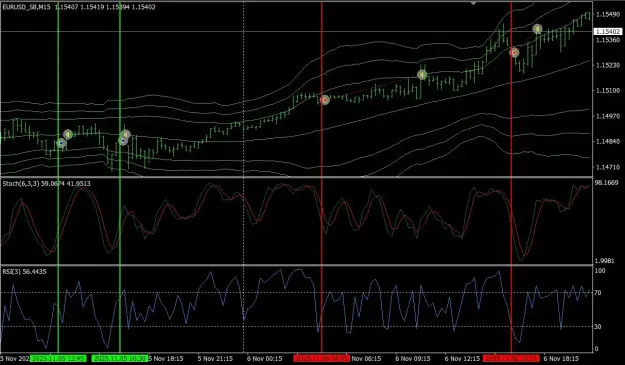
Task: Click the 1.9981 stochastic scale value
Action: [x=604, y=261]
